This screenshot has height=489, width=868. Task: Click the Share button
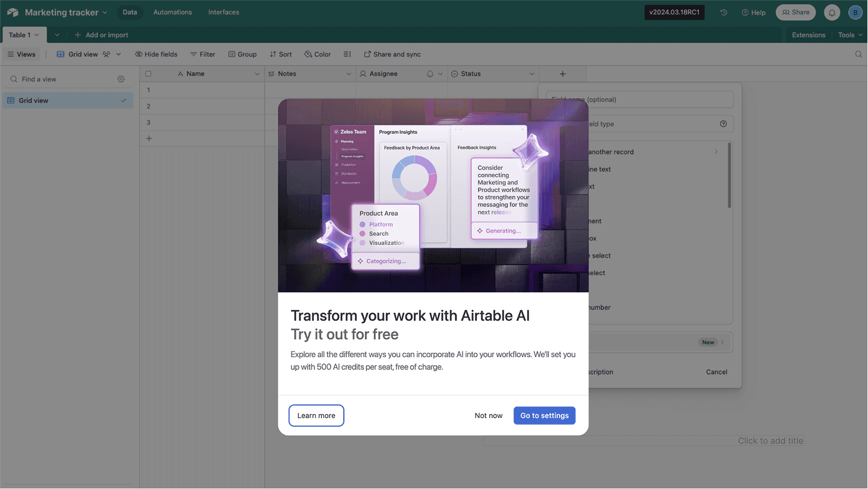tap(796, 12)
